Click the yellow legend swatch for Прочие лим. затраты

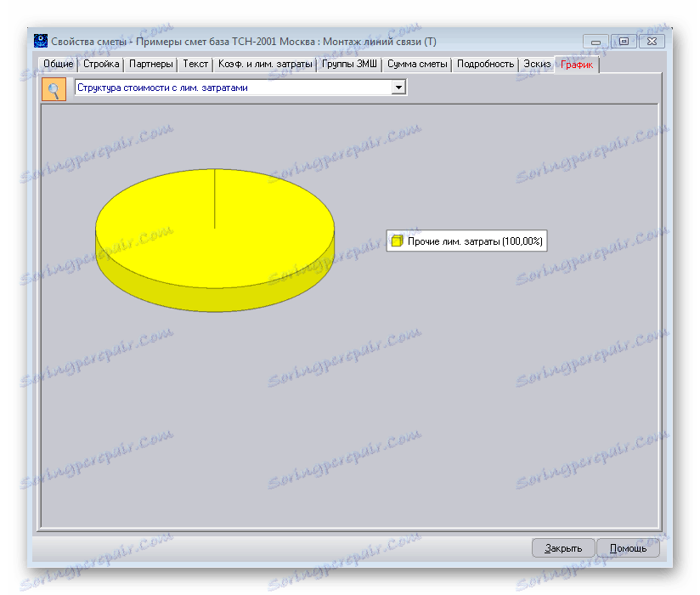398,241
